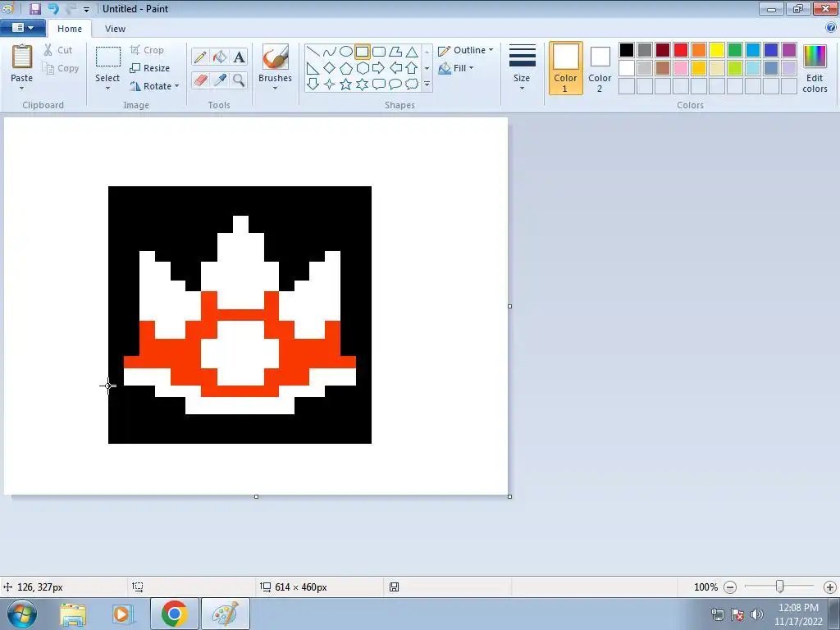Choose the Six-point star shape

click(x=362, y=84)
